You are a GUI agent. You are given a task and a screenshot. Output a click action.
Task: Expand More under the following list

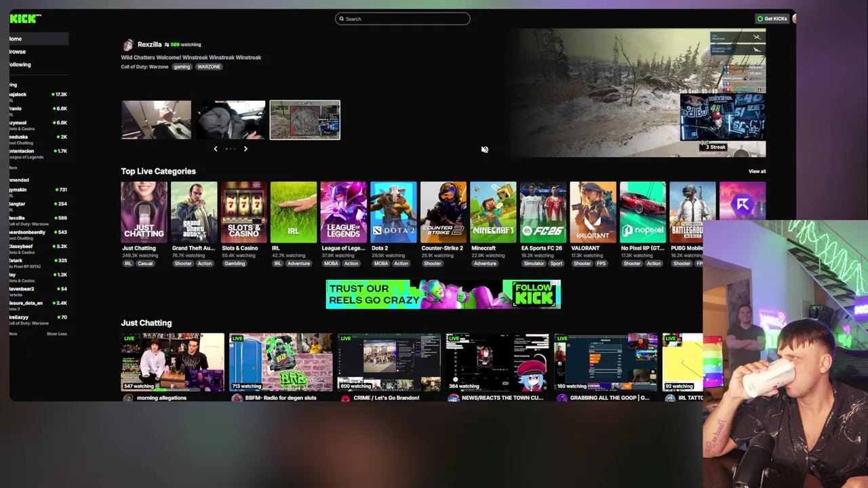(x=14, y=167)
